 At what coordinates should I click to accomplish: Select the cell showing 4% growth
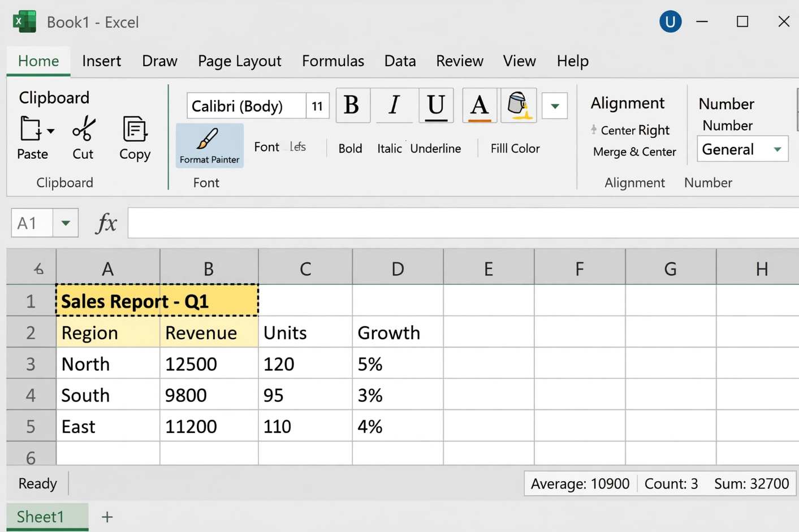pos(398,426)
